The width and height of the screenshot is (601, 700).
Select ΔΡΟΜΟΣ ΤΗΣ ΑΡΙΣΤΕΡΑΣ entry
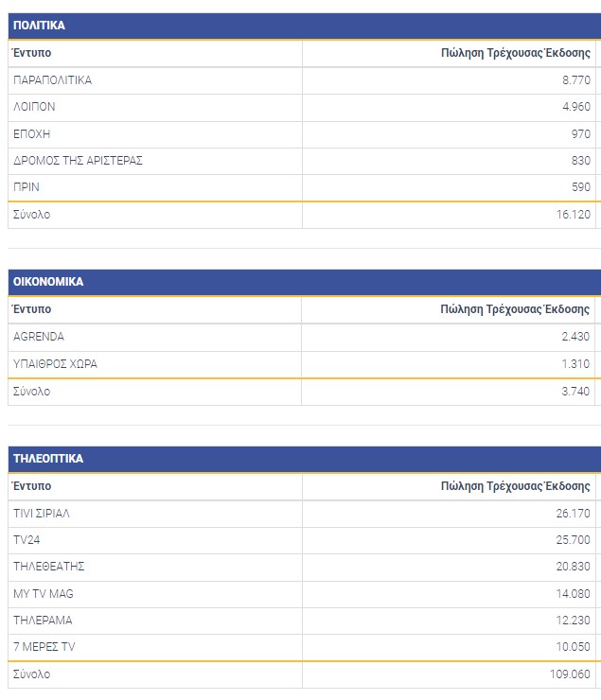[78, 161]
